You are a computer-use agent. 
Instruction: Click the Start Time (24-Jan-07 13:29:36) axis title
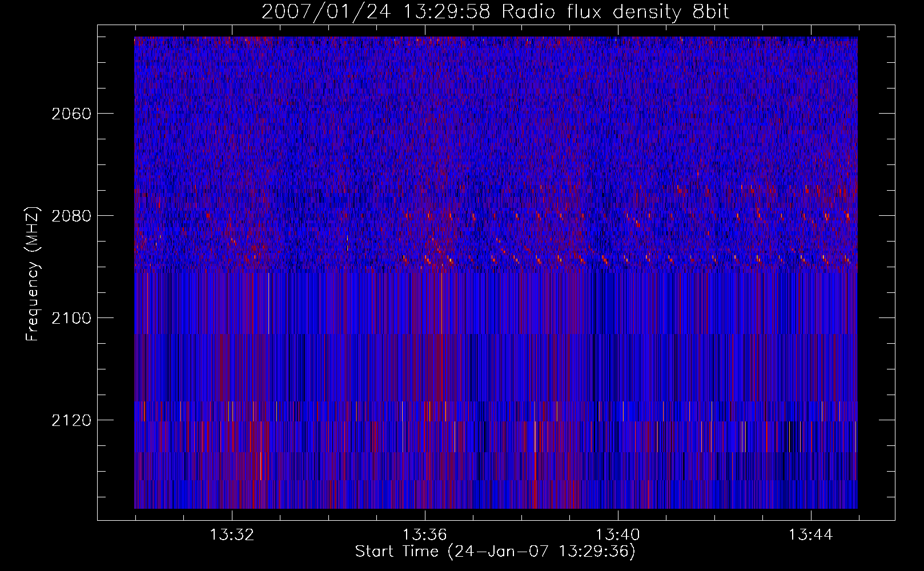[495, 552]
